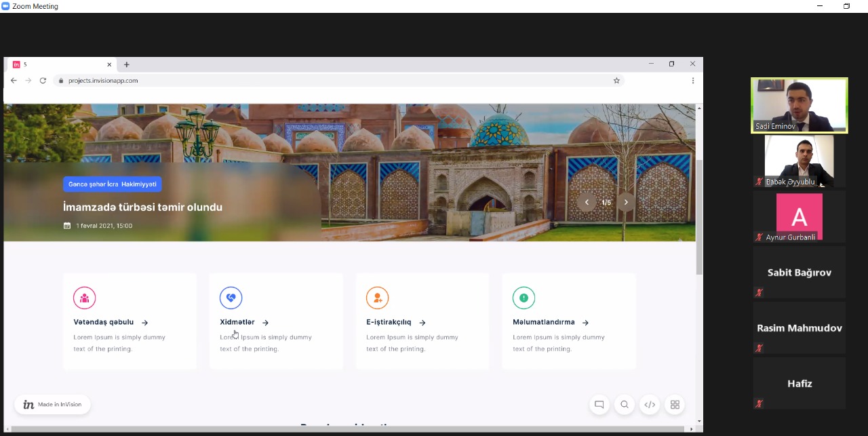868x436 pixels.
Task: Select Aynur Gurbanli's participant tile
Action: coord(800,217)
